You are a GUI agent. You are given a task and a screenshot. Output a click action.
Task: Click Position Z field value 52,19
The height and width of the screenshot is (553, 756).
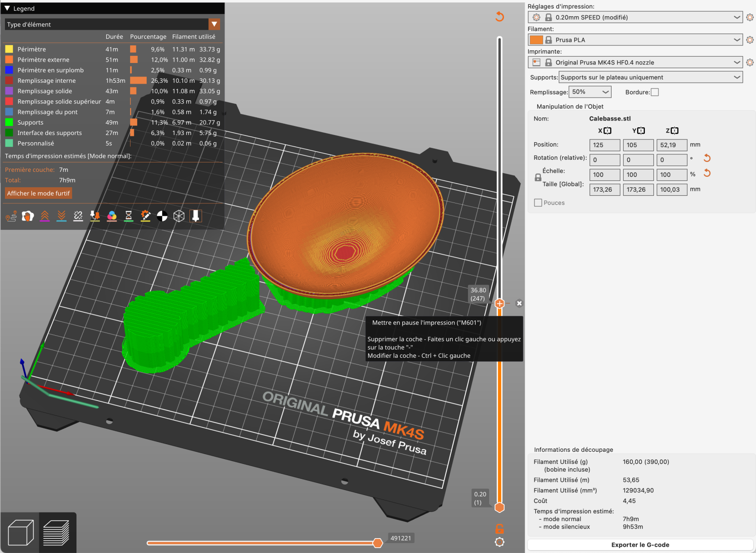pyautogui.click(x=672, y=145)
